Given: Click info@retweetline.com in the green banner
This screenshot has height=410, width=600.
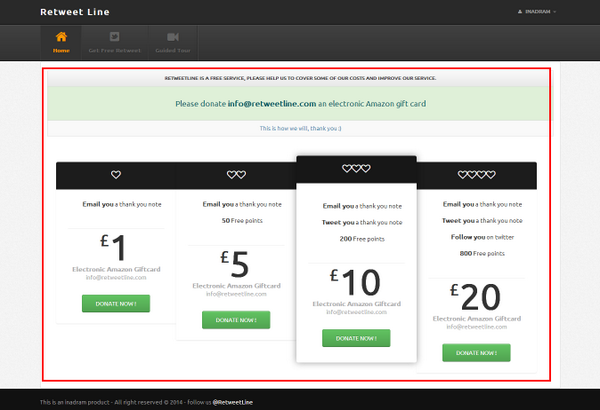Looking at the screenshot, I should point(272,104).
